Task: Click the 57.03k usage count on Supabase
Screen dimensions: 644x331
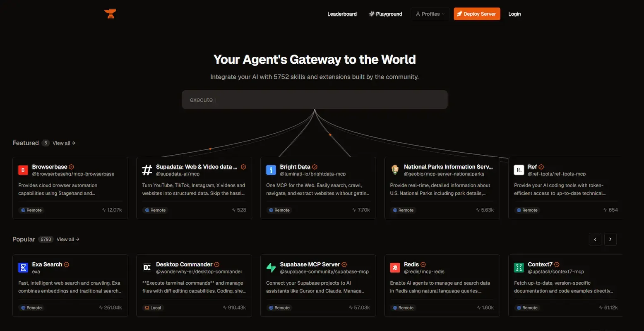Action: [x=360, y=308]
